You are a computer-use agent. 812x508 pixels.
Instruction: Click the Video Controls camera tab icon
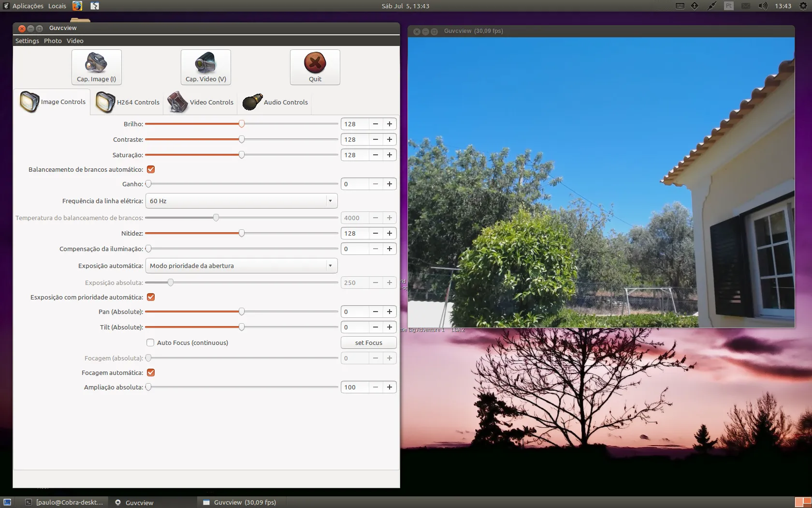177,102
